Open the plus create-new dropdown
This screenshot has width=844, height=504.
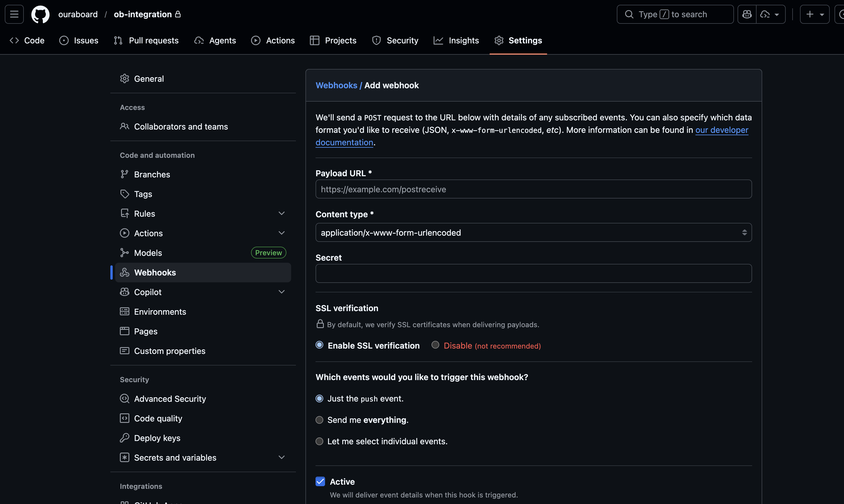pyautogui.click(x=815, y=14)
